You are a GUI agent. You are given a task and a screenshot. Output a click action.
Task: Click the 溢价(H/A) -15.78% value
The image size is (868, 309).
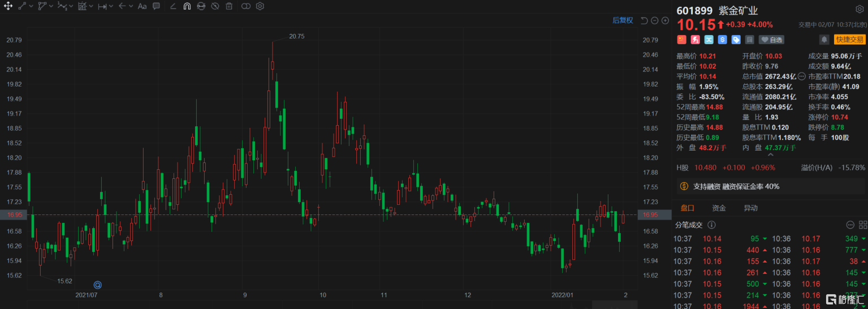[853, 168]
